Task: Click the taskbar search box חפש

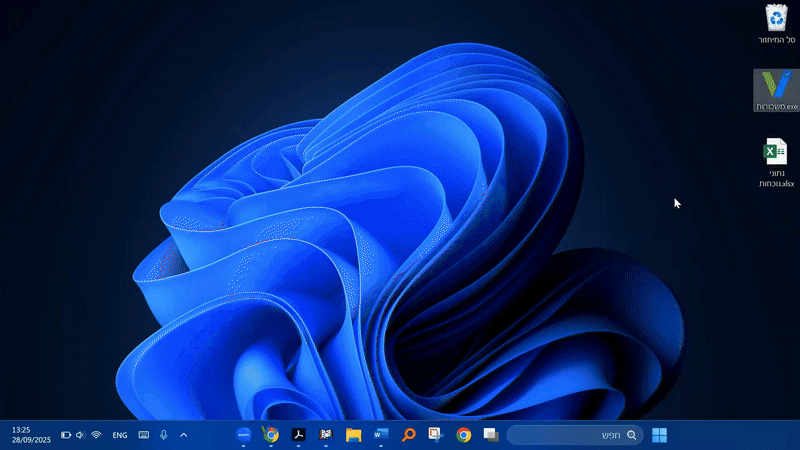Action: [x=575, y=435]
